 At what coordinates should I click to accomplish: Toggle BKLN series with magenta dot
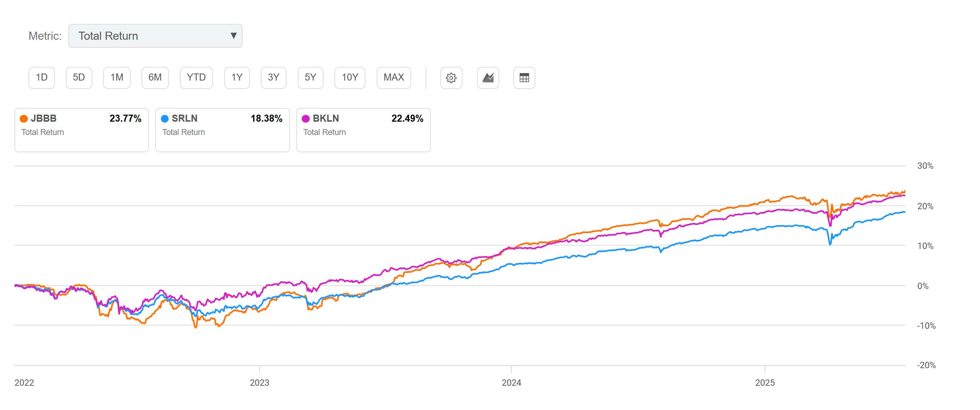306,118
